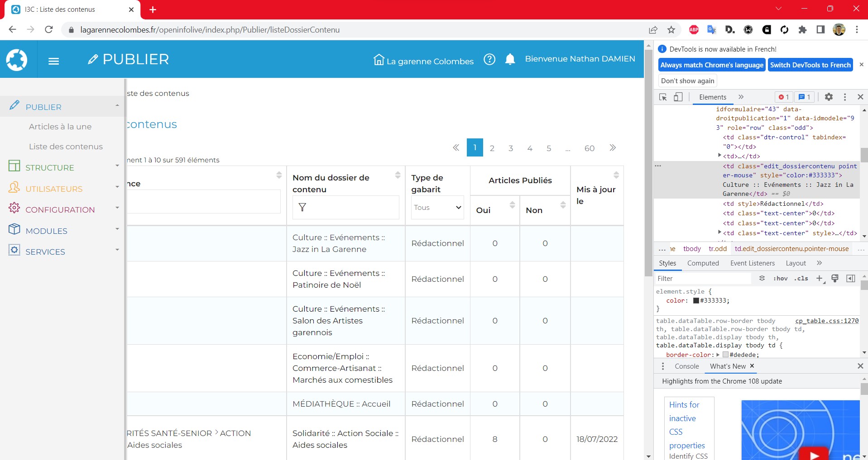The width and height of the screenshot is (868, 460).
Task: Click the Nom du dossier filter field
Action: 345,208
